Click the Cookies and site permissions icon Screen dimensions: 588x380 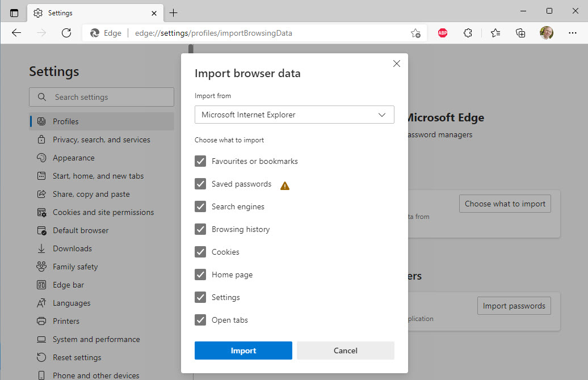point(41,213)
